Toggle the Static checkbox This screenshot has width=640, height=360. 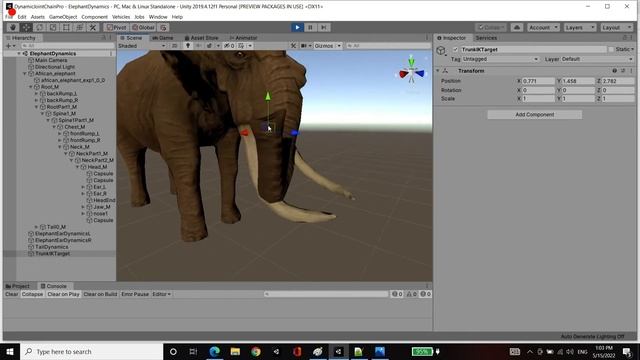pos(611,49)
